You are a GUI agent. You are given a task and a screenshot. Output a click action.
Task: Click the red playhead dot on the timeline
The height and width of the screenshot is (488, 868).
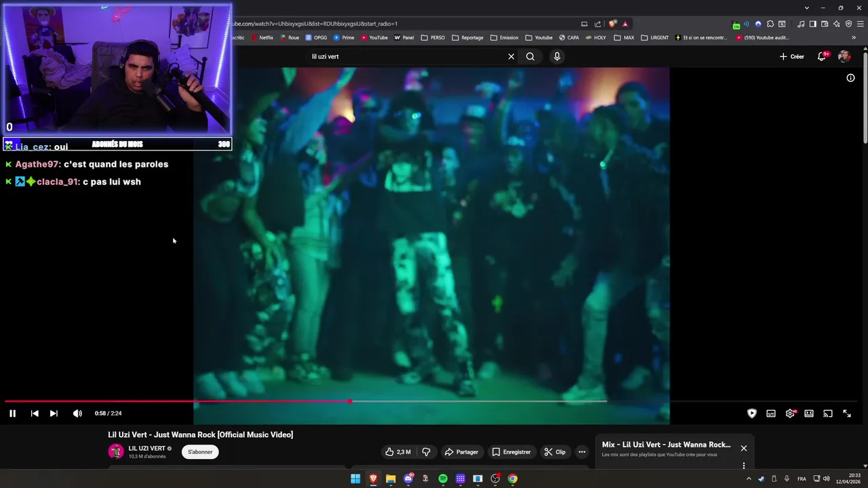(x=350, y=401)
